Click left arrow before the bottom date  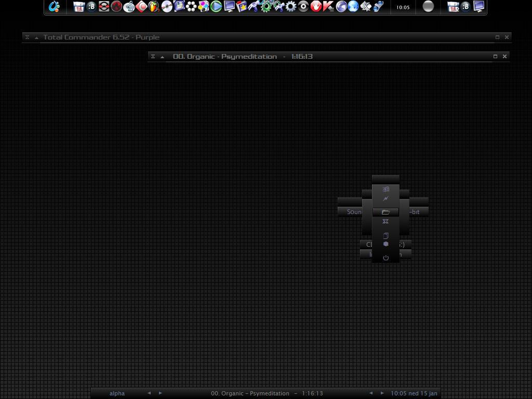coord(370,393)
